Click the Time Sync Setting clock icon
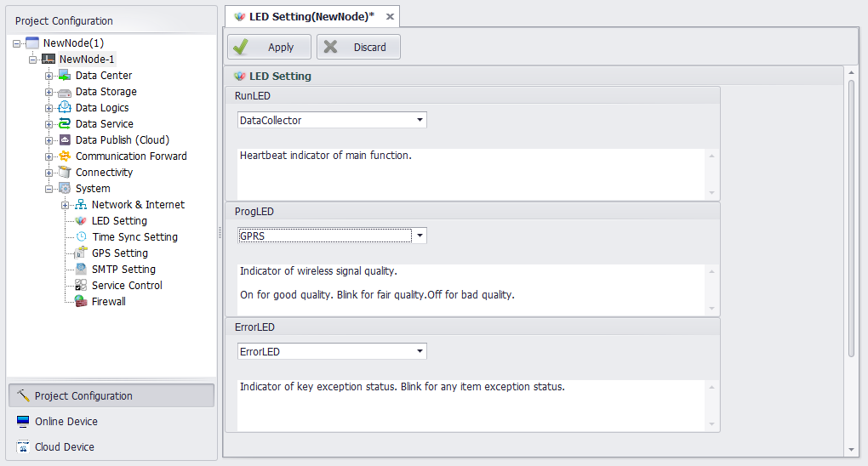Image resolution: width=868 pixels, height=466 pixels. 81,237
